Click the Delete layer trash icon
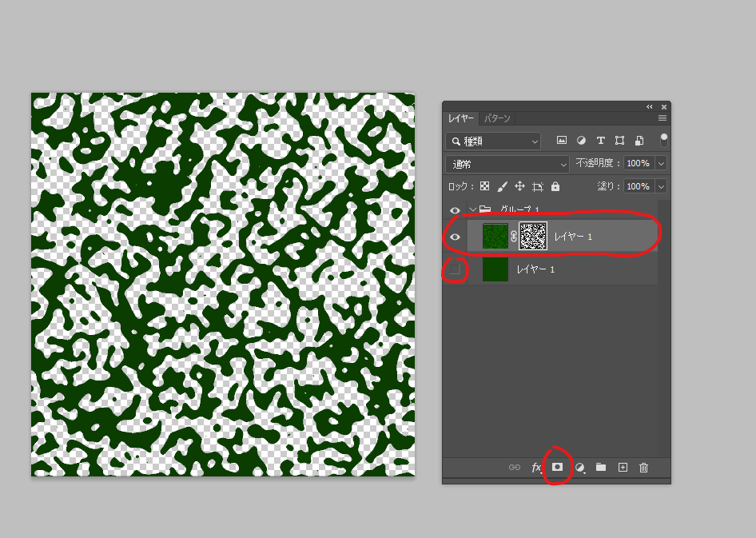This screenshot has height=538, width=756. 643,468
